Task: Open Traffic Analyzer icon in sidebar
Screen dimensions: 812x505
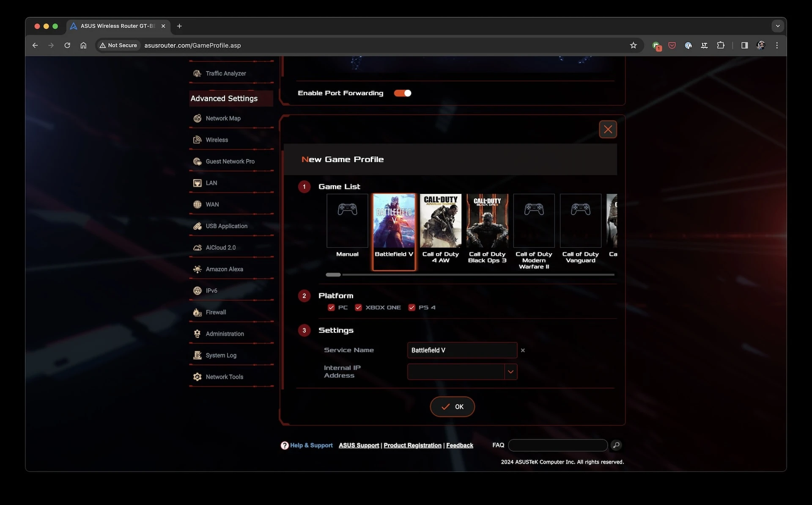Action: pos(197,74)
